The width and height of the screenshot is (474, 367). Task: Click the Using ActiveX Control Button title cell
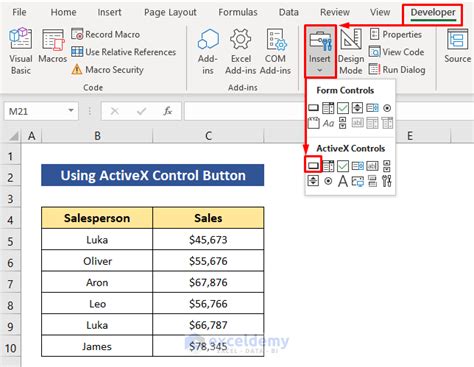pyautogui.click(x=153, y=175)
